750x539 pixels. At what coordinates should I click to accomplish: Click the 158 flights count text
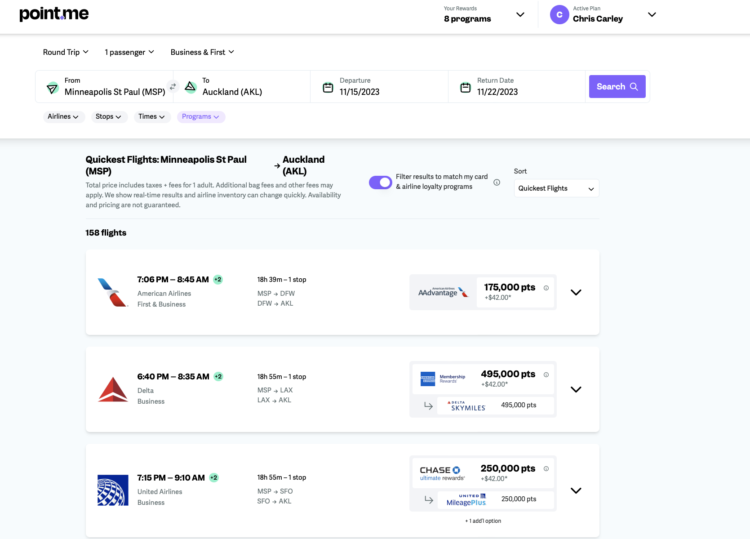(x=106, y=233)
